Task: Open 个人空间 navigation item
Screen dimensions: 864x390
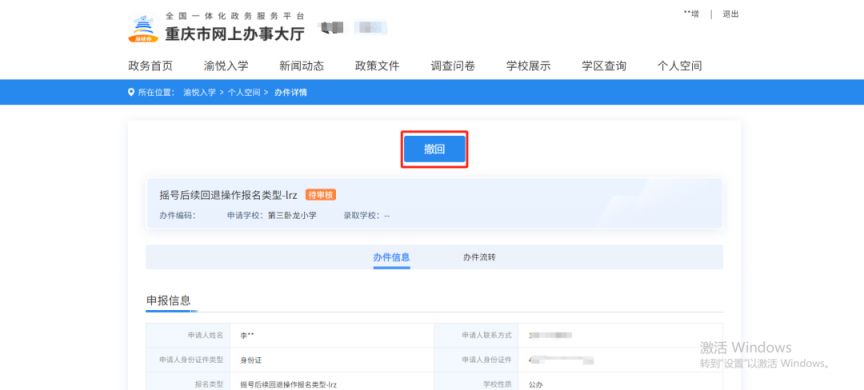Action: tap(679, 66)
